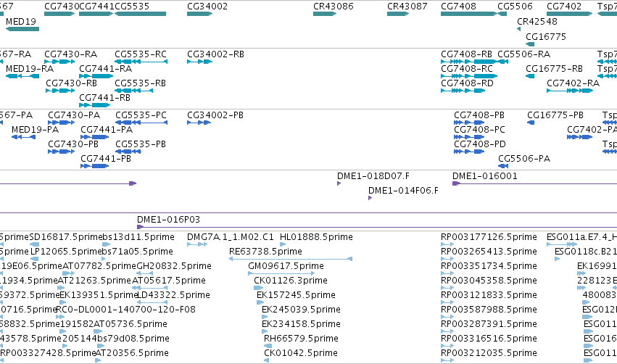Open transcript CG7408-RD label
The width and height of the screenshot is (617, 364).
point(467,83)
